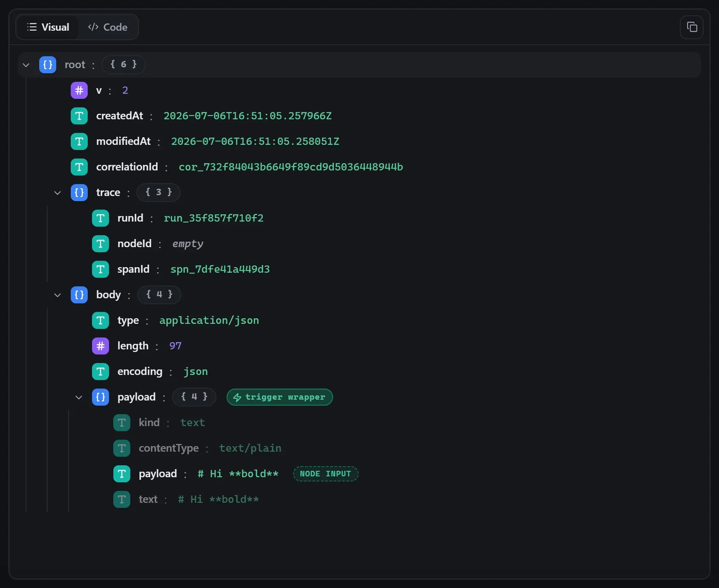Switch to the Visual tab
Screen dimensions: 719x588
48,27
